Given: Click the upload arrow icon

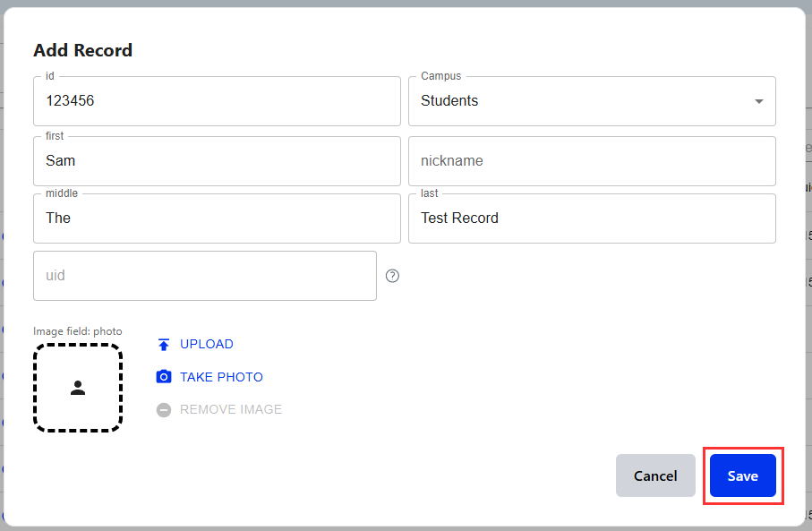Looking at the screenshot, I should (x=163, y=345).
